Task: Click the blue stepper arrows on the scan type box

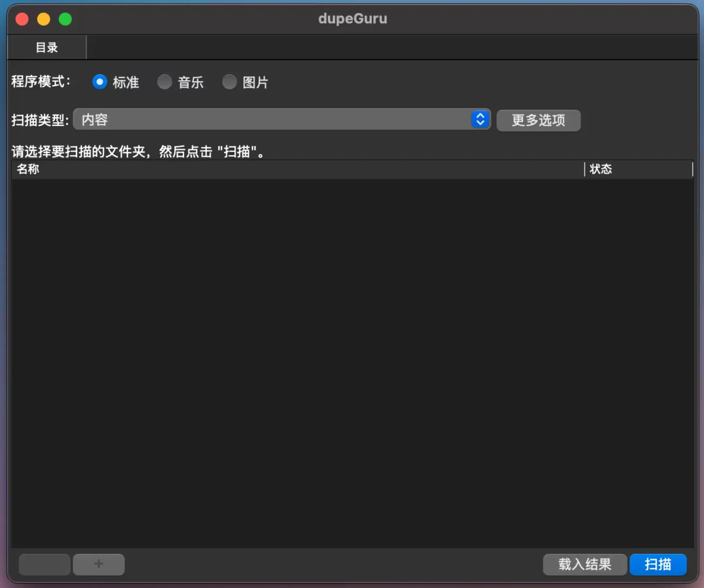Action: click(480, 119)
